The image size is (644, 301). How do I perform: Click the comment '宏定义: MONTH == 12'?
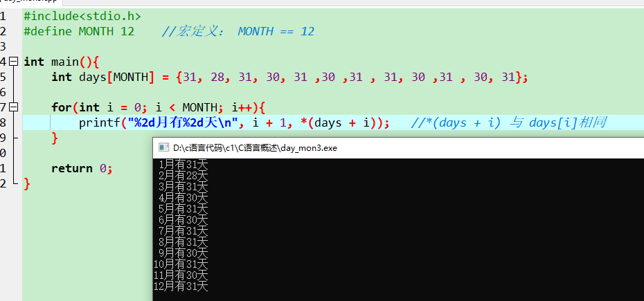point(238,32)
